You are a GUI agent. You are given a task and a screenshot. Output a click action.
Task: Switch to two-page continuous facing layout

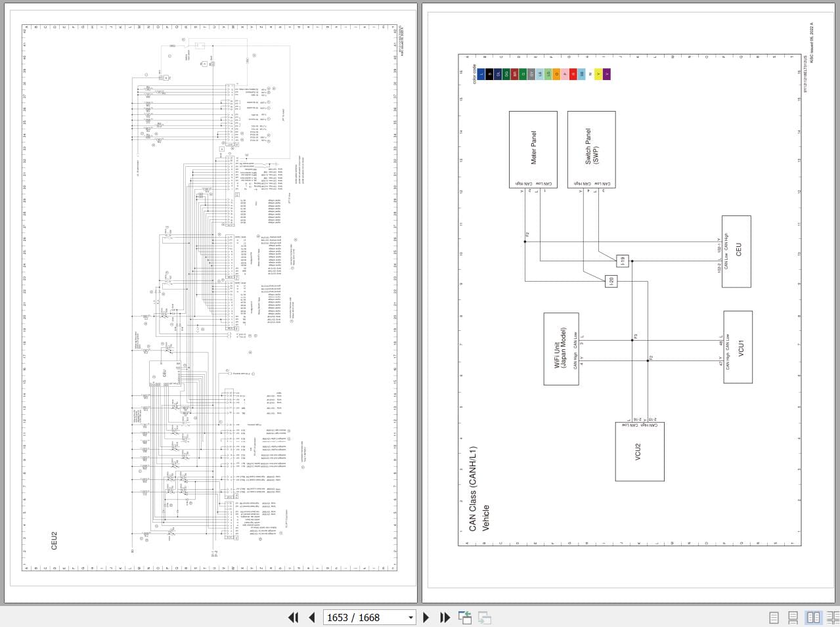pyautogui.click(x=833, y=617)
